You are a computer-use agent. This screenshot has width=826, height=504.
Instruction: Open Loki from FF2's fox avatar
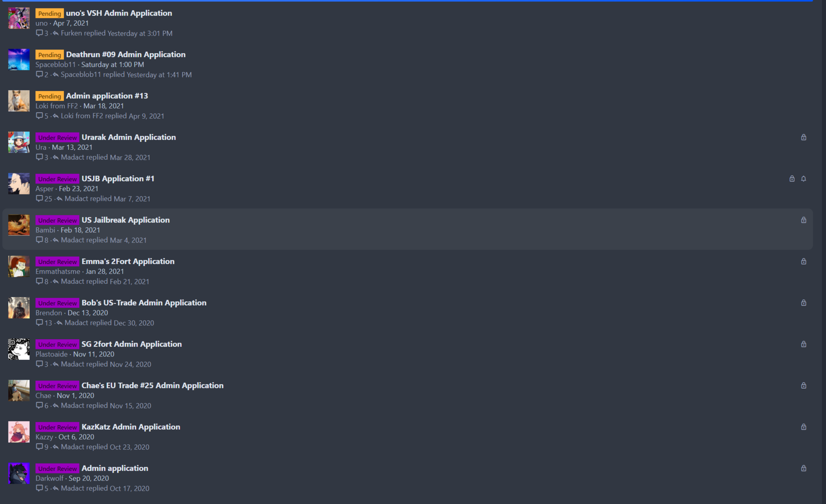tap(19, 101)
